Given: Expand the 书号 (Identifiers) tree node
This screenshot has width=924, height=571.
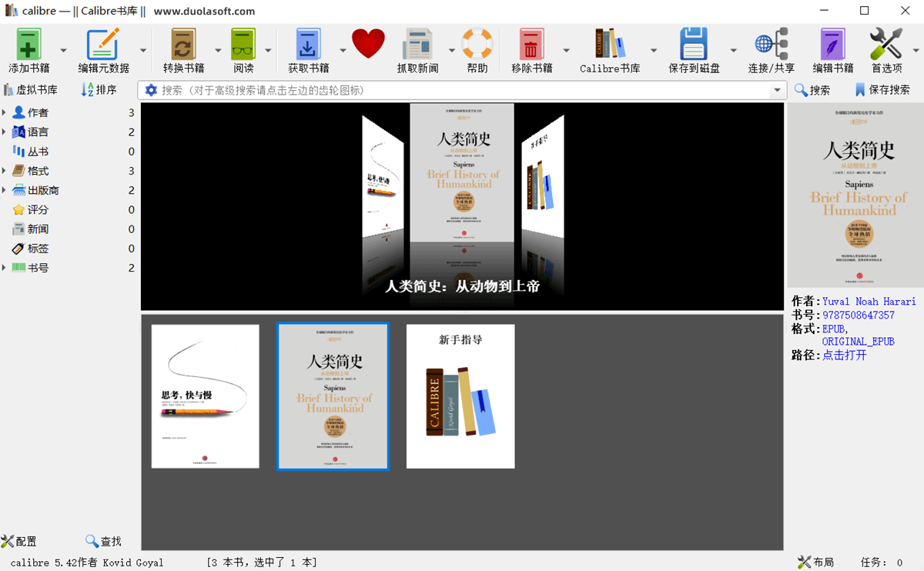Looking at the screenshot, I should click(5, 268).
